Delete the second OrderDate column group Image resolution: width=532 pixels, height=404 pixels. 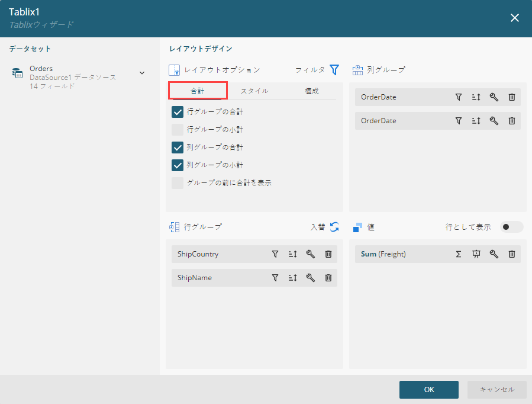click(512, 121)
